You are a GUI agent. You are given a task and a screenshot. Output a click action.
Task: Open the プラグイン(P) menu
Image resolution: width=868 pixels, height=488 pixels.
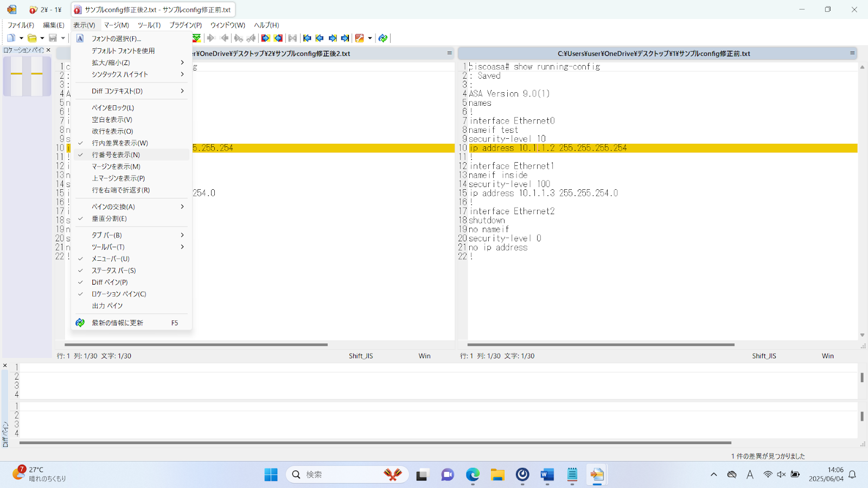[186, 25]
